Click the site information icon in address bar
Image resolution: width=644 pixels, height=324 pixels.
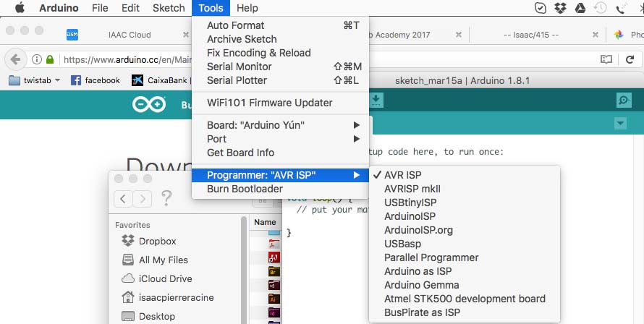pyautogui.click(x=37, y=59)
